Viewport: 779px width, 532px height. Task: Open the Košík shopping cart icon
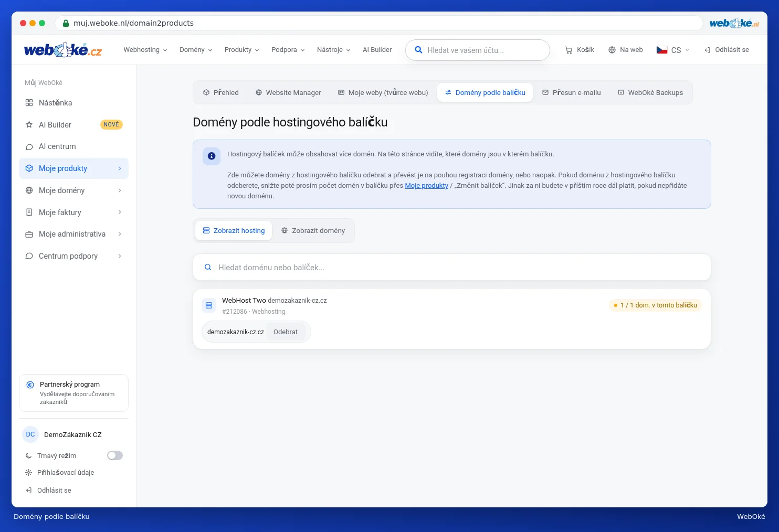coord(569,50)
